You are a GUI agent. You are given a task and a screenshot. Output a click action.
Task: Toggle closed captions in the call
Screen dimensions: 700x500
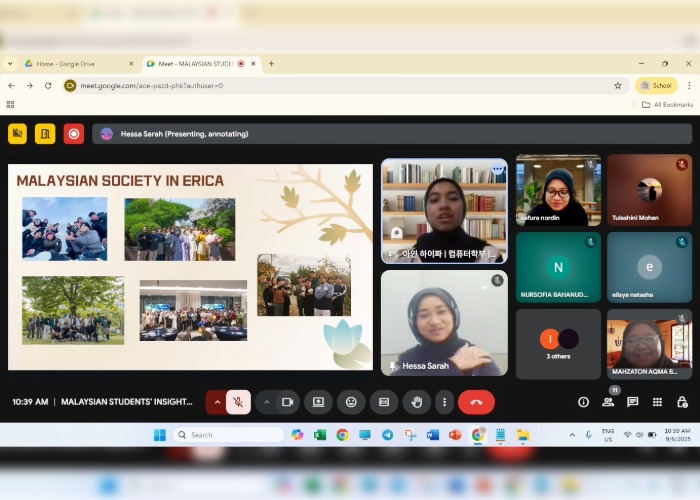[x=383, y=402]
